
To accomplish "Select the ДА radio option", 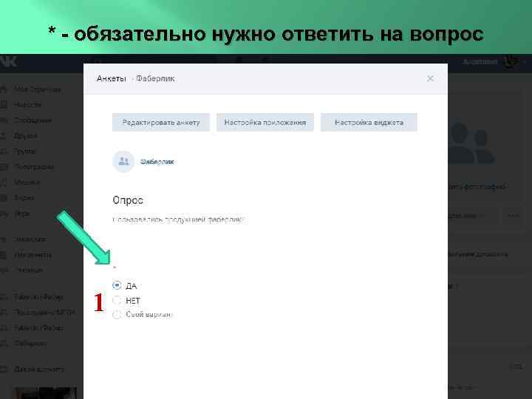I will (117, 285).
